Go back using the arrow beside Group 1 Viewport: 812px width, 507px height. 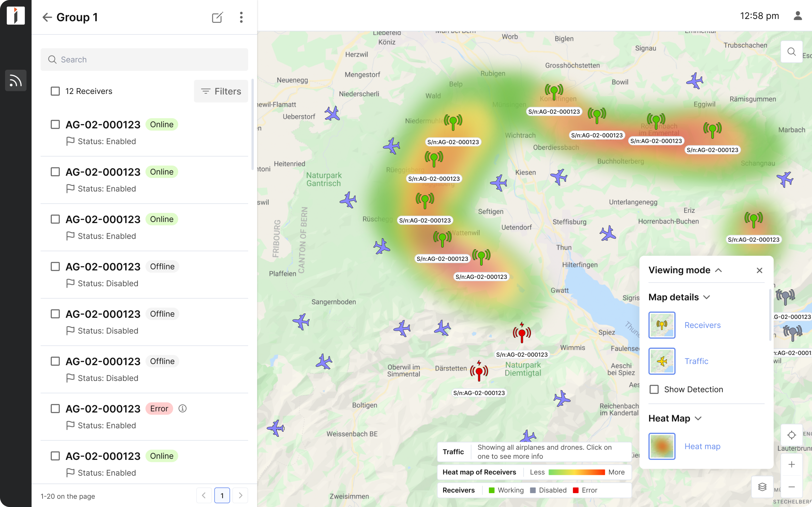pos(47,17)
